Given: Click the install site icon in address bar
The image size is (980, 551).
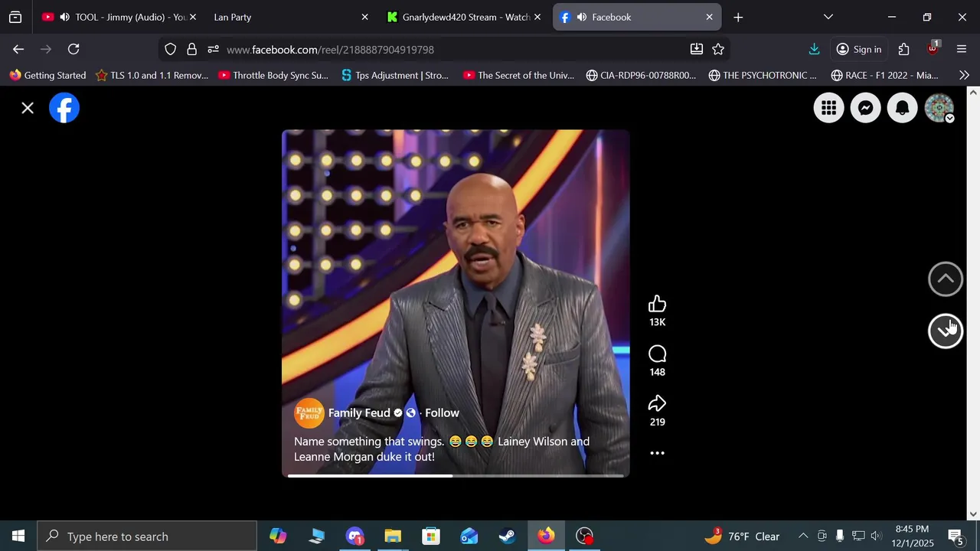Looking at the screenshot, I should pos(697,49).
